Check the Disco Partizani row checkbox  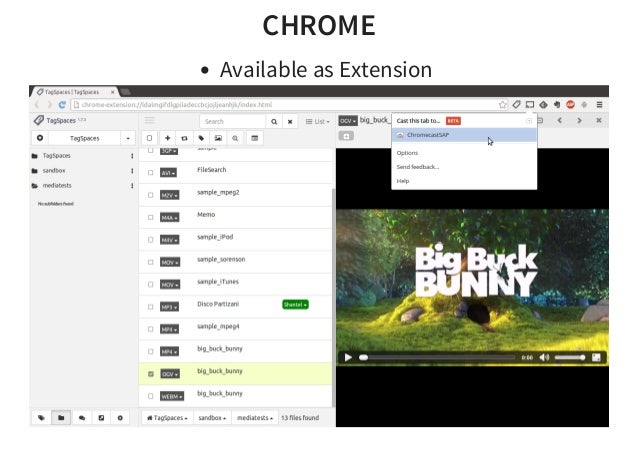151,307
